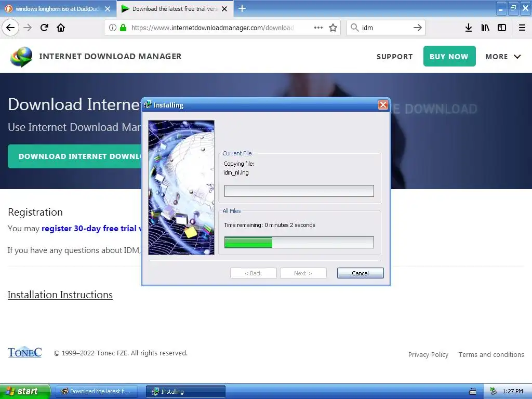Click Tonec FZE copyright text
Screen dimensions: 532x399
(121, 353)
